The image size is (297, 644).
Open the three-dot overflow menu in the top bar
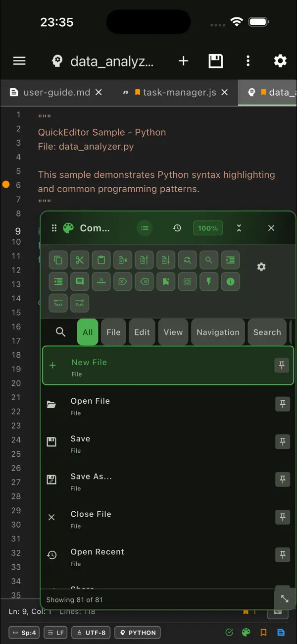[x=248, y=61]
